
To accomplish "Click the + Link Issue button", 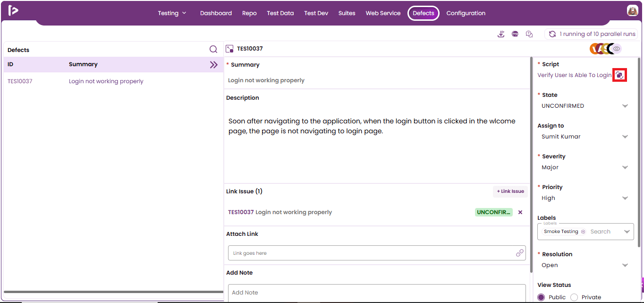I will tap(510, 191).
